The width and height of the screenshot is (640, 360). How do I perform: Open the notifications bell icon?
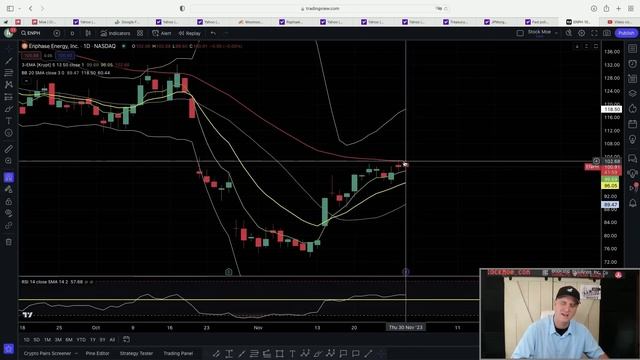click(632, 203)
